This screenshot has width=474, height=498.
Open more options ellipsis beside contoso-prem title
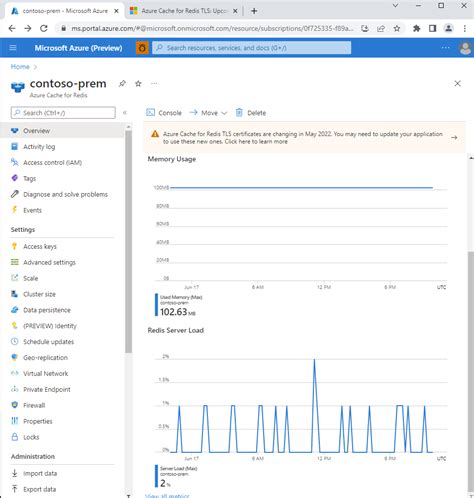(x=154, y=83)
